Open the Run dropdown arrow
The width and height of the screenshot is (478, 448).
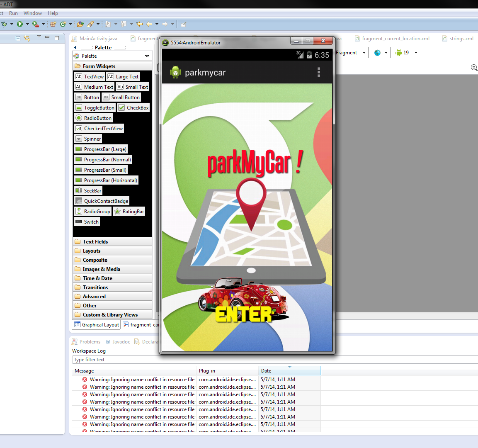click(x=27, y=24)
